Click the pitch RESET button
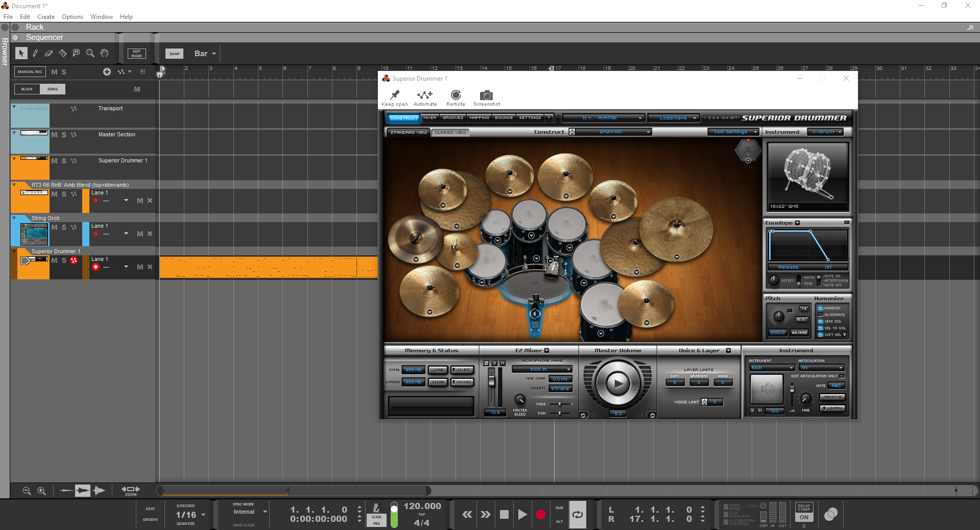 [802, 320]
